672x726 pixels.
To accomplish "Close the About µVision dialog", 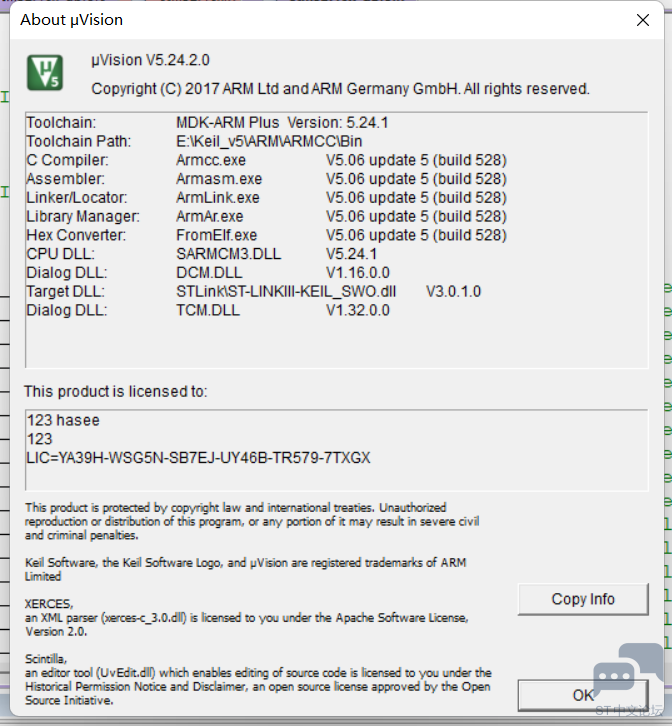I will pyautogui.click(x=642, y=20).
